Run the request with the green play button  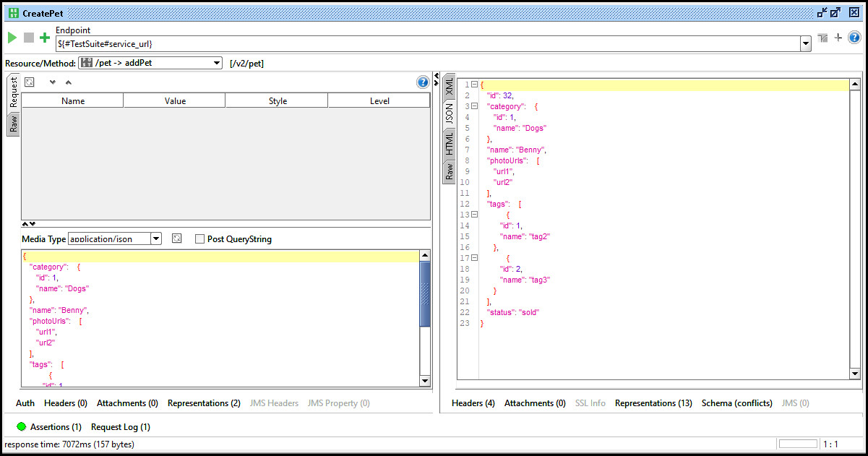12,38
